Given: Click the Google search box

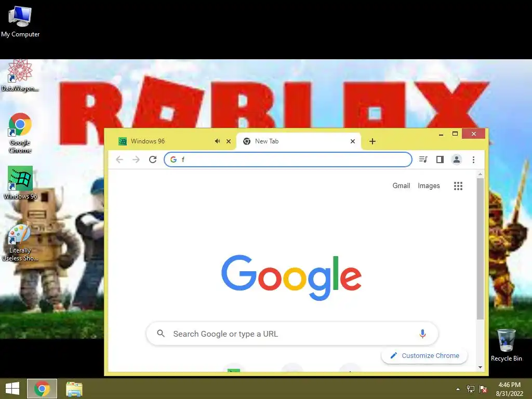Looking at the screenshot, I should (292, 334).
